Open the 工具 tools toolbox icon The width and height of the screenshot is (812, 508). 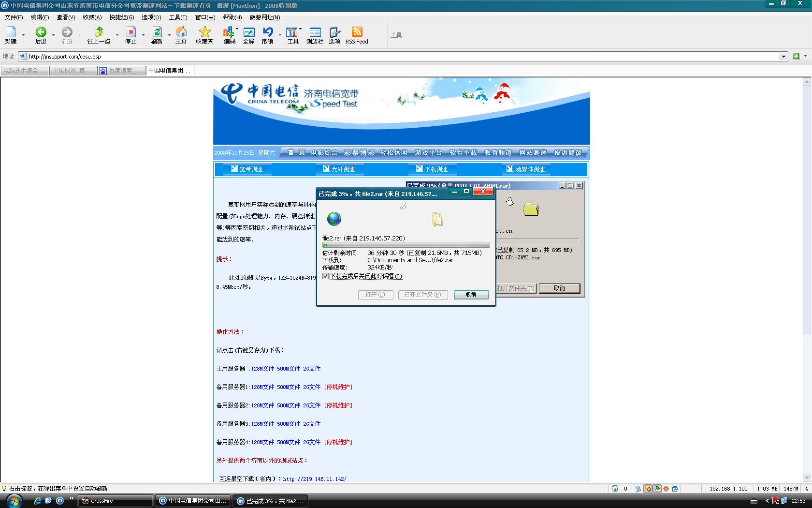pos(293,35)
